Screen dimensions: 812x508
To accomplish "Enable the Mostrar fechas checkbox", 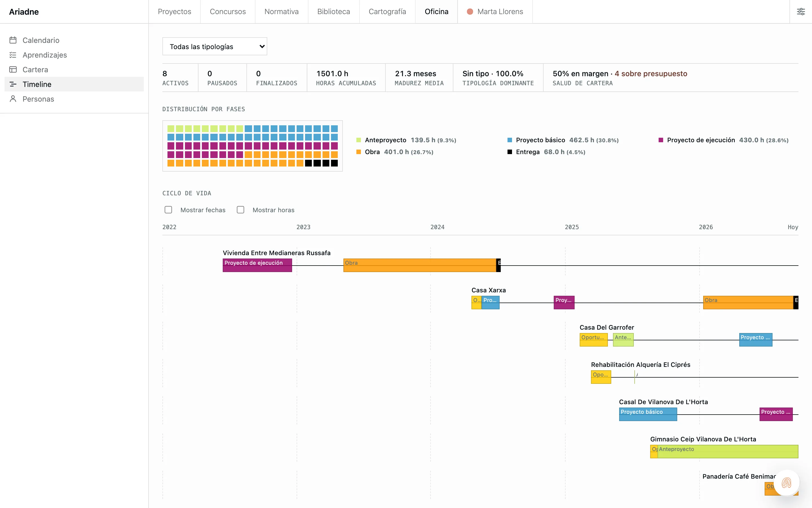I will (x=168, y=210).
